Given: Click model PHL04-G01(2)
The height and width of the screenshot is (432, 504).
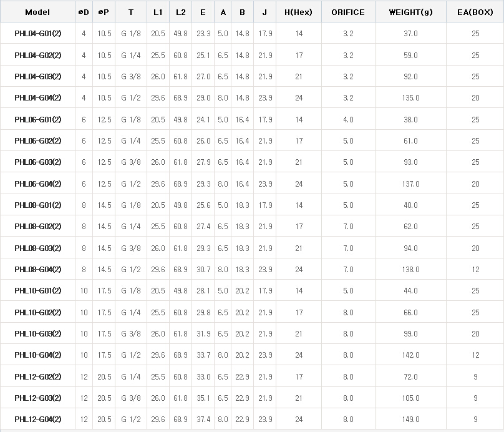Looking at the screenshot, I should pyautogui.click(x=37, y=34).
